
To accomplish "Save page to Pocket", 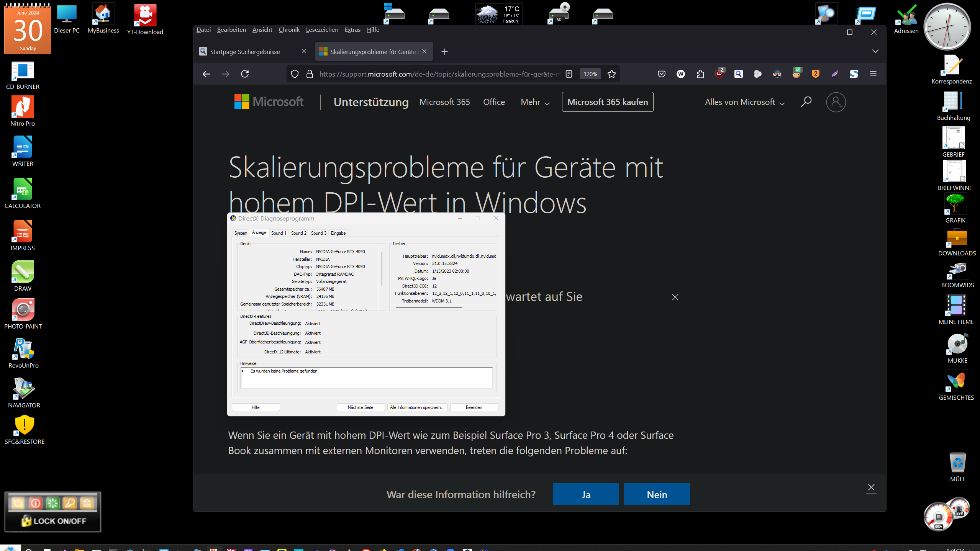I will (x=661, y=74).
